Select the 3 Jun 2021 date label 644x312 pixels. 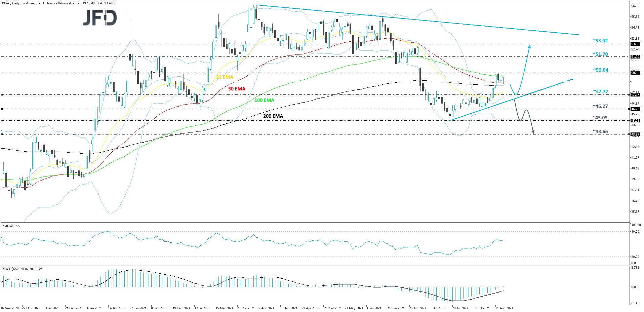pyautogui.click(x=374, y=308)
